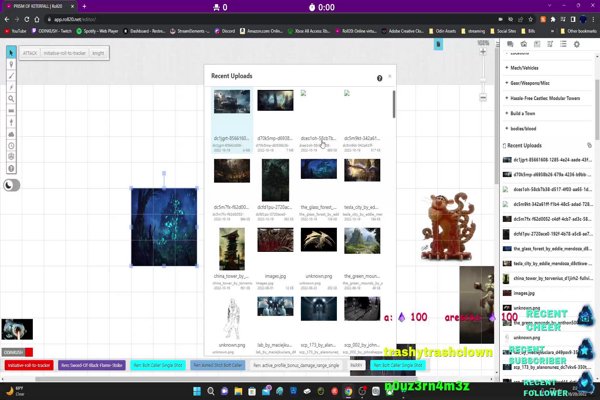The image size is (600, 400).
Task: Open taskbar Search magnifier
Action: coord(211,391)
